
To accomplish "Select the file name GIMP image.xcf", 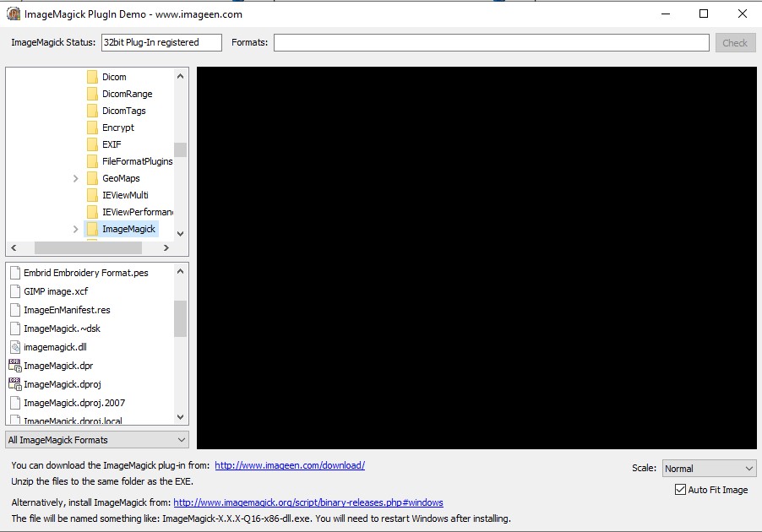I will 56,291.
